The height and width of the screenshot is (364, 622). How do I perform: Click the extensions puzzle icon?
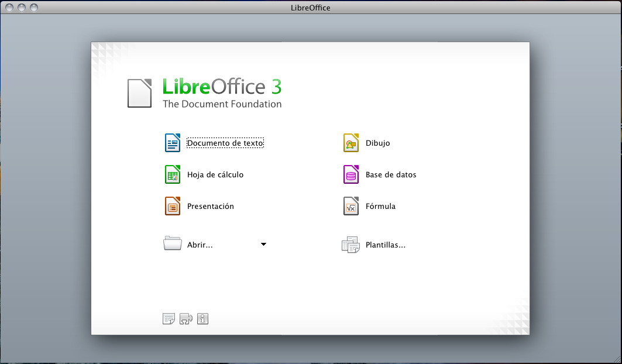186,319
